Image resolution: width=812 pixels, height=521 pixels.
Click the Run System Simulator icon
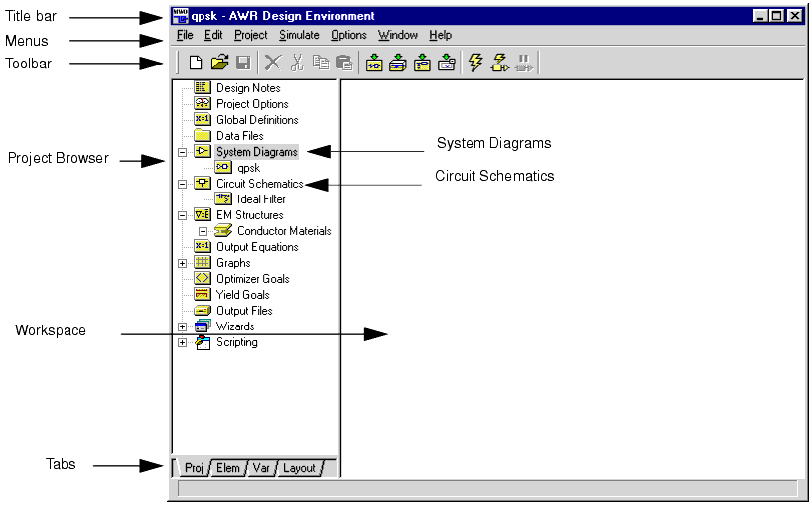[500, 63]
